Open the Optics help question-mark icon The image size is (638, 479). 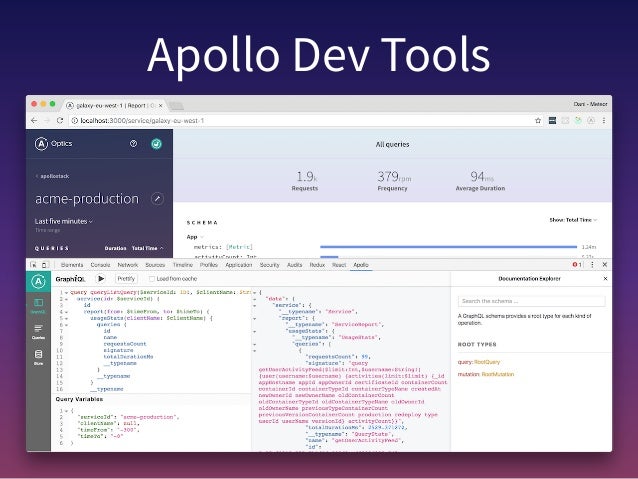[133, 144]
